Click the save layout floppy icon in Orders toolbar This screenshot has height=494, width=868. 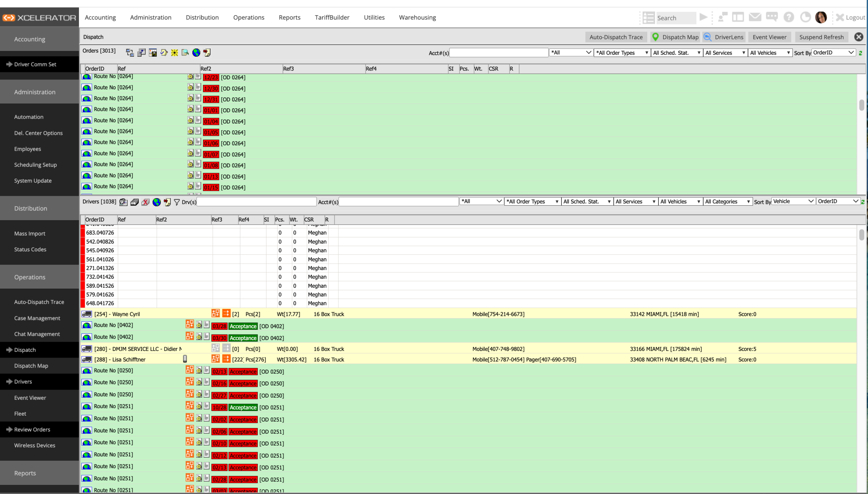(x=153, y=53)
